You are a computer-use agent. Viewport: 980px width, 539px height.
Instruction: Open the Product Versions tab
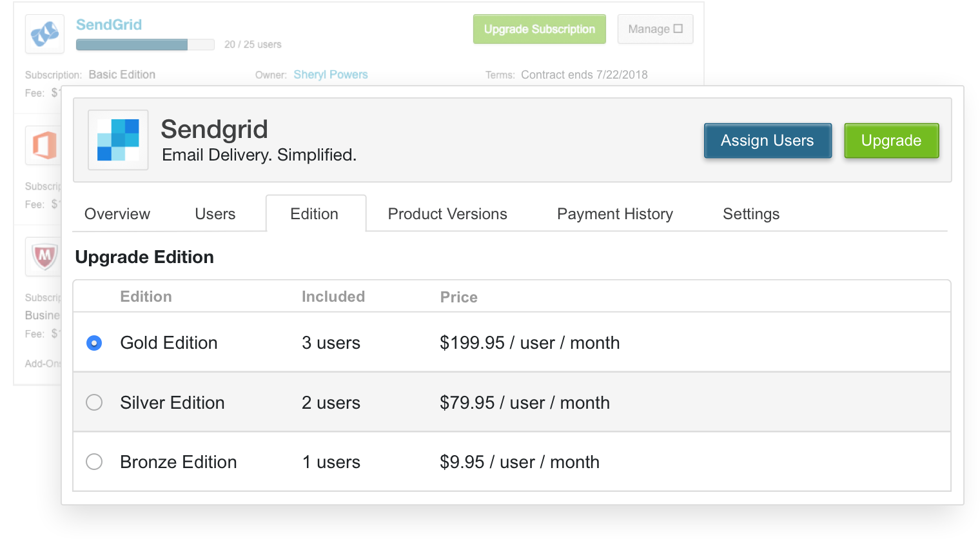447,214
